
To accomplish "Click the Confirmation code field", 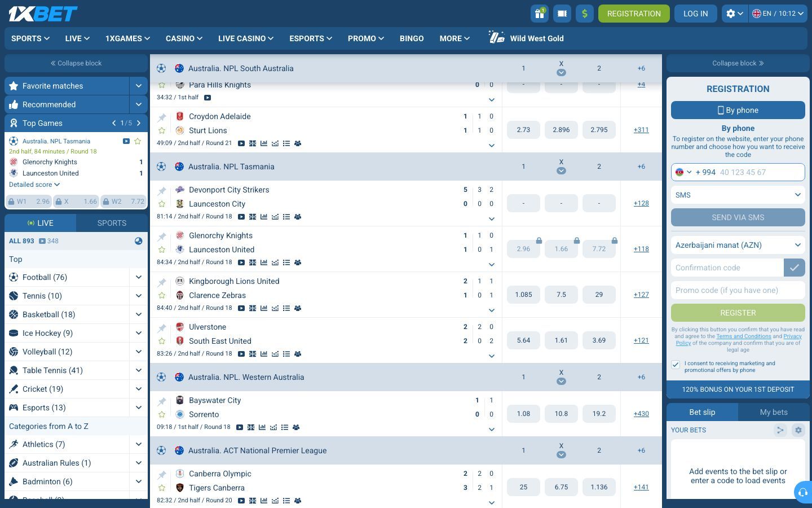I will click(727, 268).
